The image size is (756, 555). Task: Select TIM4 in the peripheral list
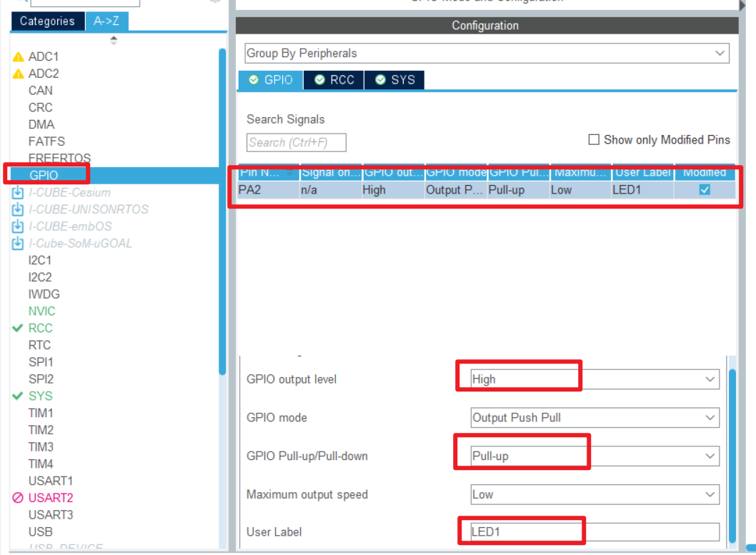(x=41, y=464)
